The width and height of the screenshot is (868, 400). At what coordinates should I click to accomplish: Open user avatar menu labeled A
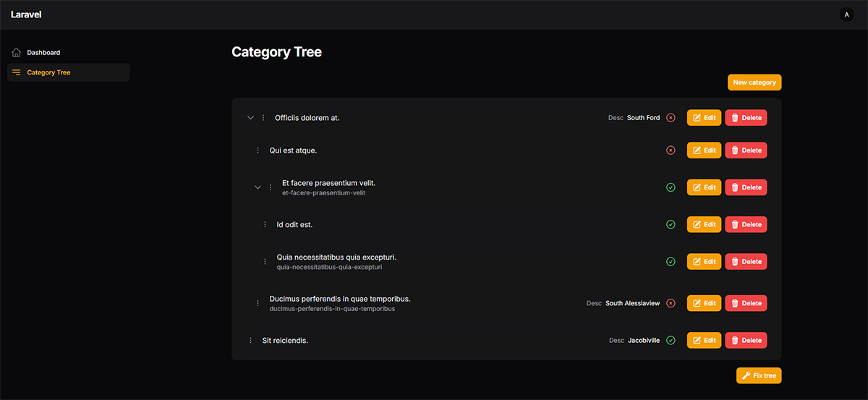tap(846, 14)
